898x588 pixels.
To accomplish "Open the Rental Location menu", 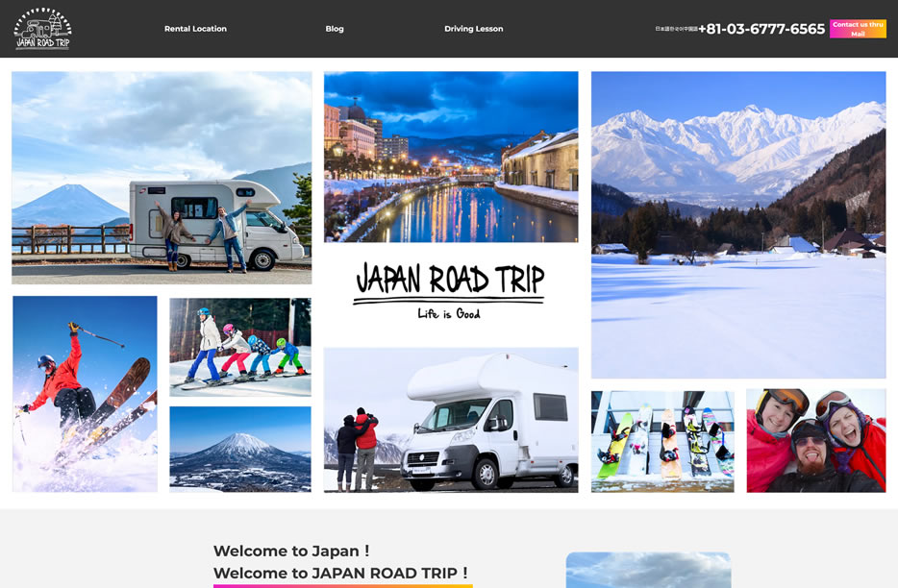I will (195, 29).
